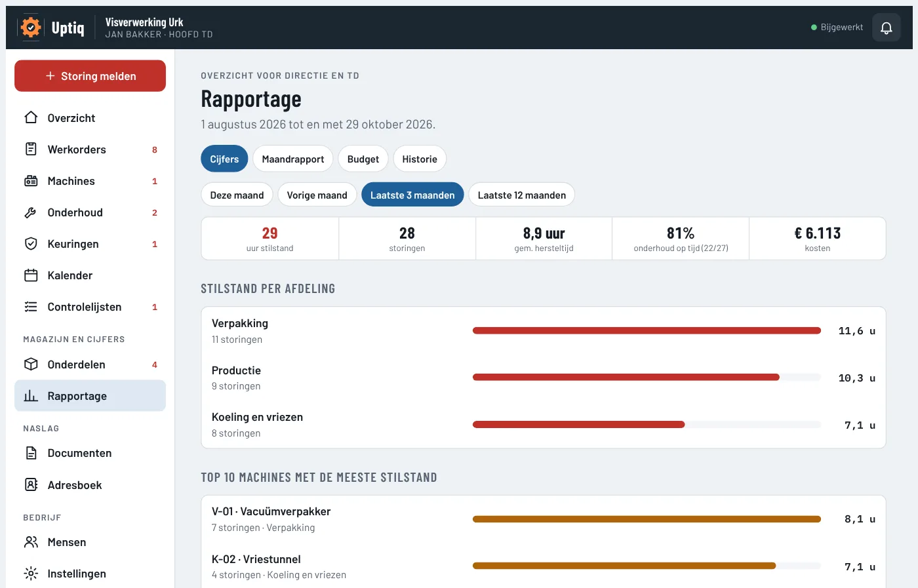Screen dimensions: 918x588
Task: Click the Keuringen shield check icon
Action: [31, 244]
